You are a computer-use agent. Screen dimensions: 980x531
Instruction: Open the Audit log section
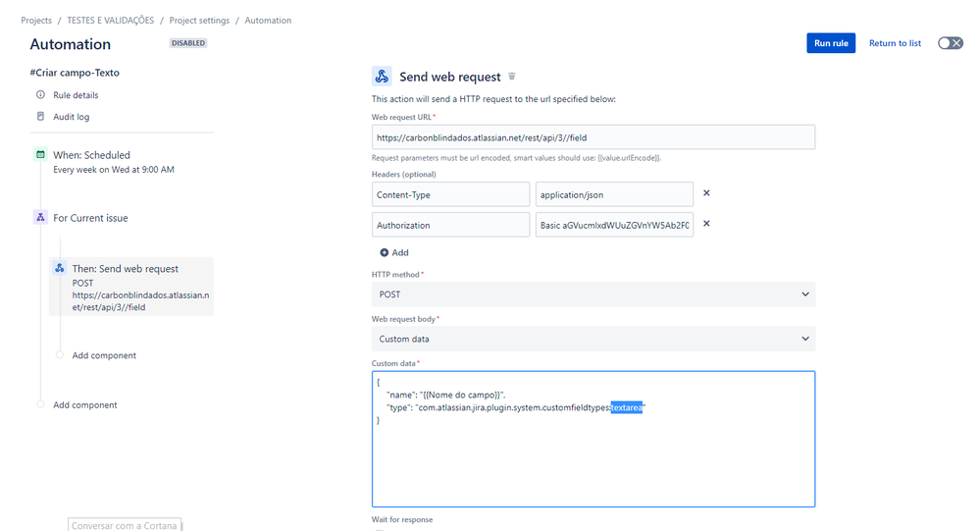pos(72,117)
